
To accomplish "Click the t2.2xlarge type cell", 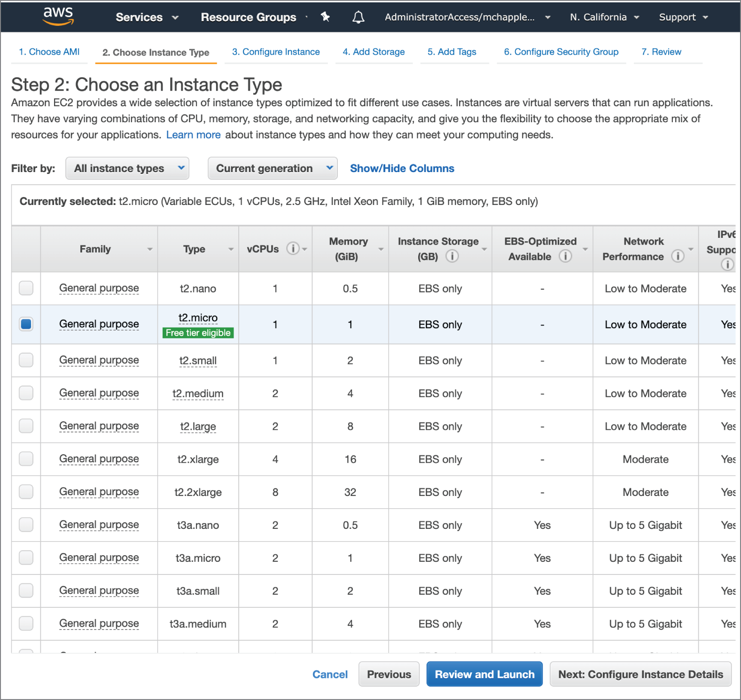I will coord(198,492).
